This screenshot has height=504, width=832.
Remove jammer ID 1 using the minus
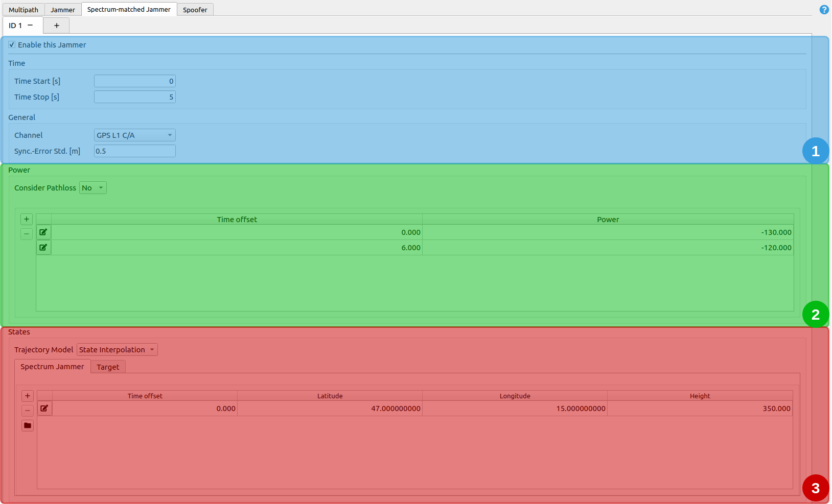[x=30, y=25]
